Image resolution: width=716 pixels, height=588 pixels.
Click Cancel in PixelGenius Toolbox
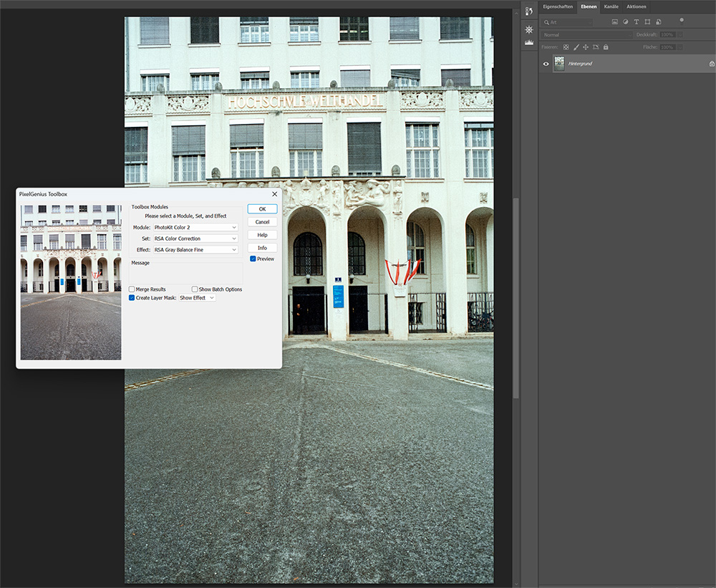262,222
